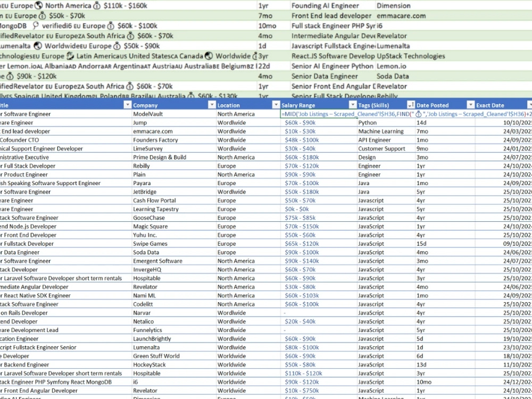This screenshot has height=399, width=532.
Task: Select the 'Narvar' company cell
Action: [174, 313]
